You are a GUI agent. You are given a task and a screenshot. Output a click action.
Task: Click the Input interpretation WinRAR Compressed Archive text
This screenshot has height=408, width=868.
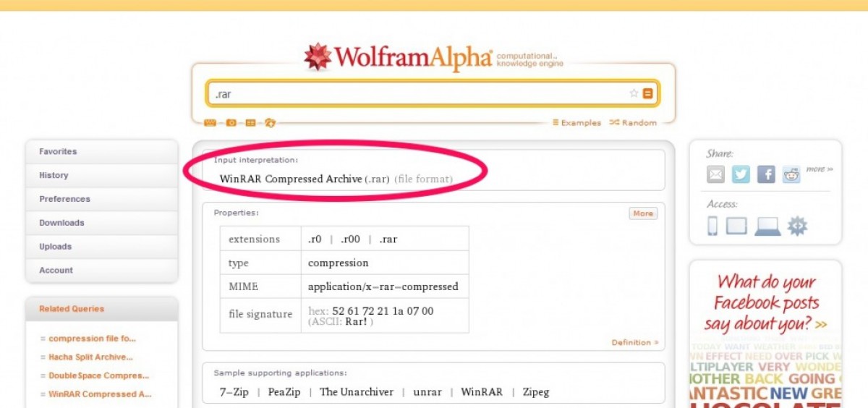[x=291, y=179]
